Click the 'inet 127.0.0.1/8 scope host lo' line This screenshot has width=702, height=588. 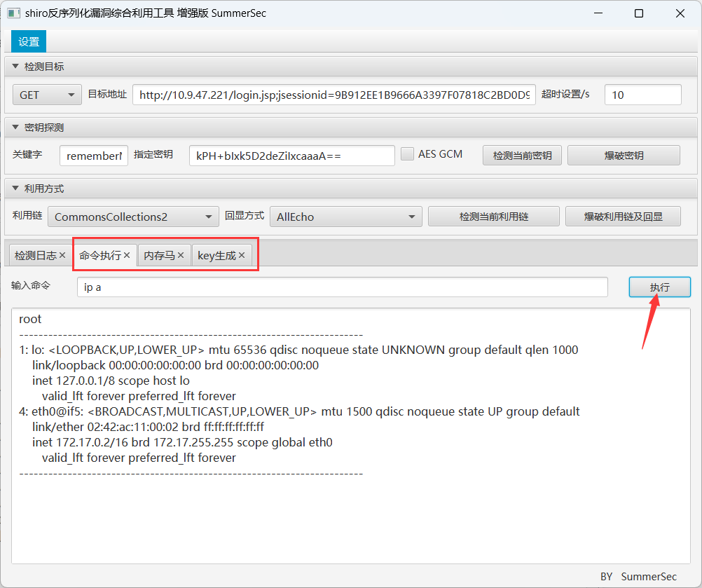coord(111,381)
